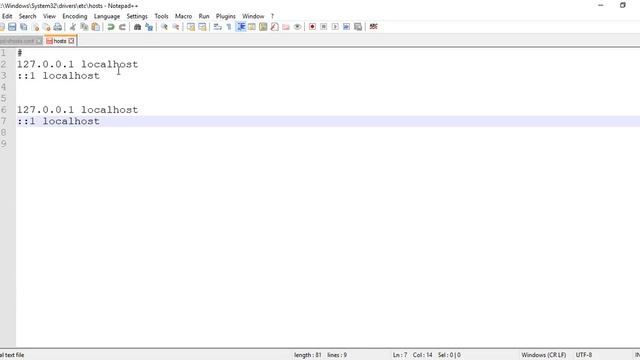This screenshot has width=640, height=360.
Task: Toggle Show all characters pilcrow icon
Action: click(x=229, y=27)
